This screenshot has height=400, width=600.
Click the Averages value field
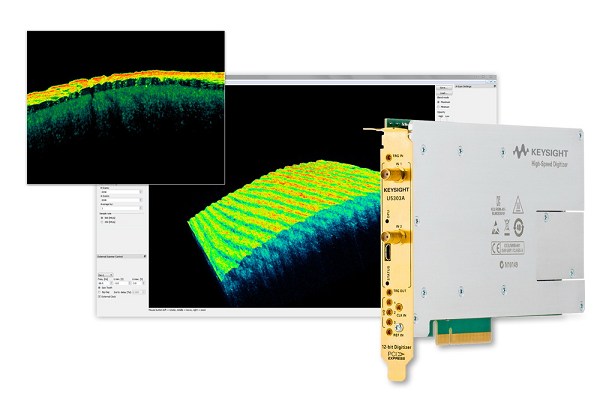click(x=121, y=208)
